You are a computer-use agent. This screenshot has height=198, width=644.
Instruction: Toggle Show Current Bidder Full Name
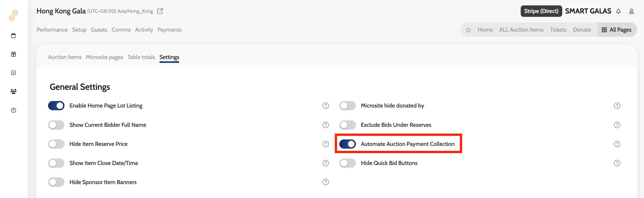point(56,125)
